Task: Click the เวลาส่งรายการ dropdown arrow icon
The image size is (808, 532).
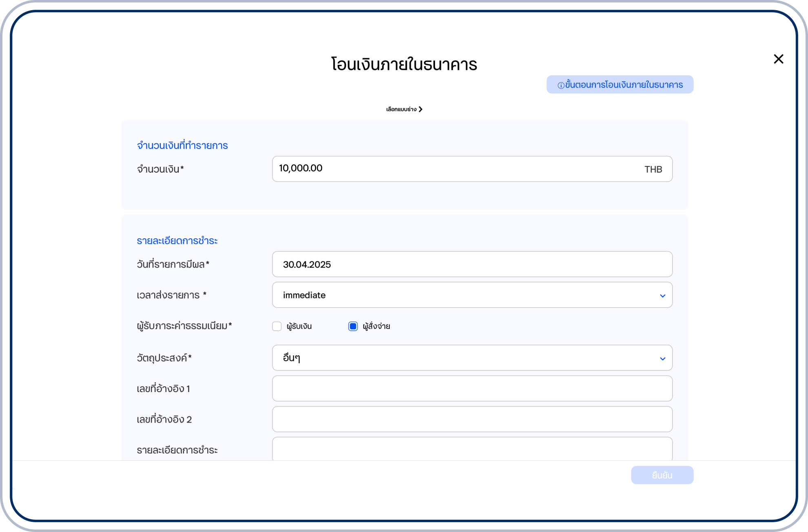Action: 662,295
